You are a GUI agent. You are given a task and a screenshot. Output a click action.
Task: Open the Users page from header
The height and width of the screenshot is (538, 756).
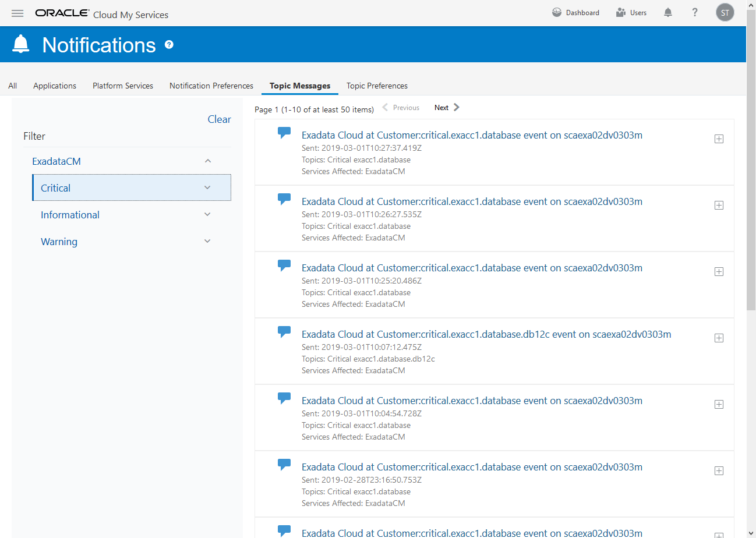tap(631, 13)
